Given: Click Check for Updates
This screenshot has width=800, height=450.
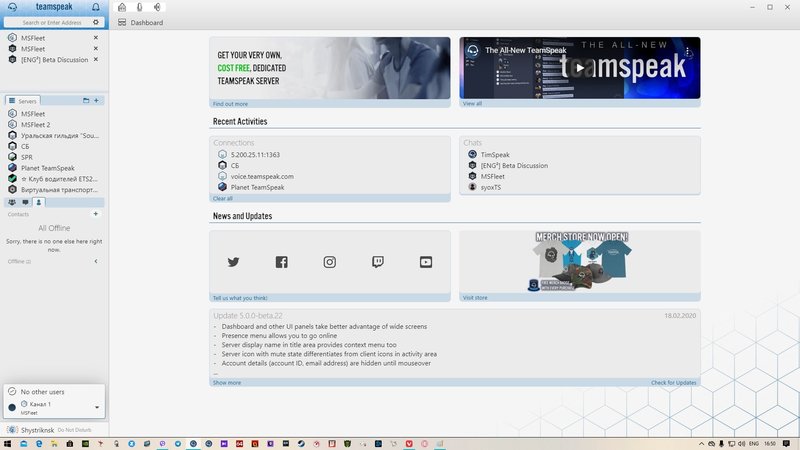Looking at the screenshot, I should point(673,383).
